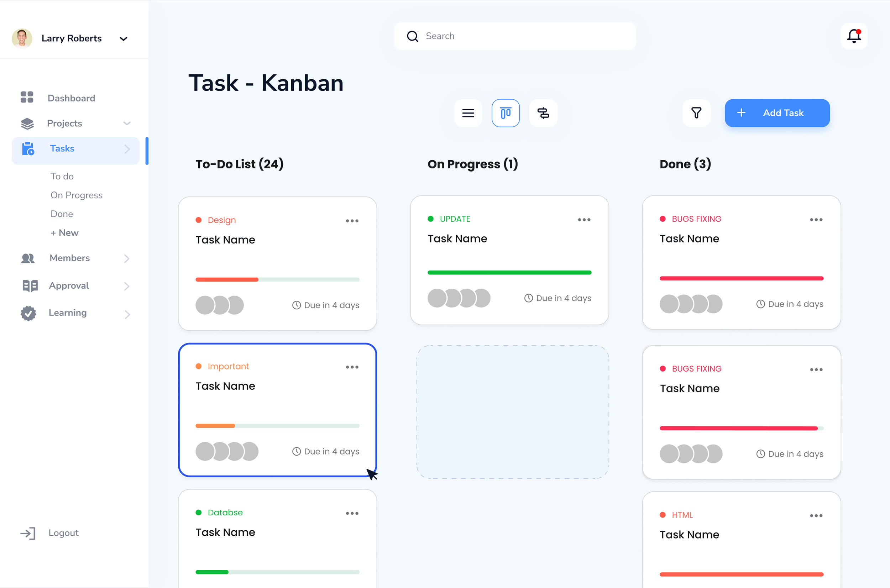Viewport: 890px width, 588px height.
Task: Click the Add Task button
Action: coord(777,113)
